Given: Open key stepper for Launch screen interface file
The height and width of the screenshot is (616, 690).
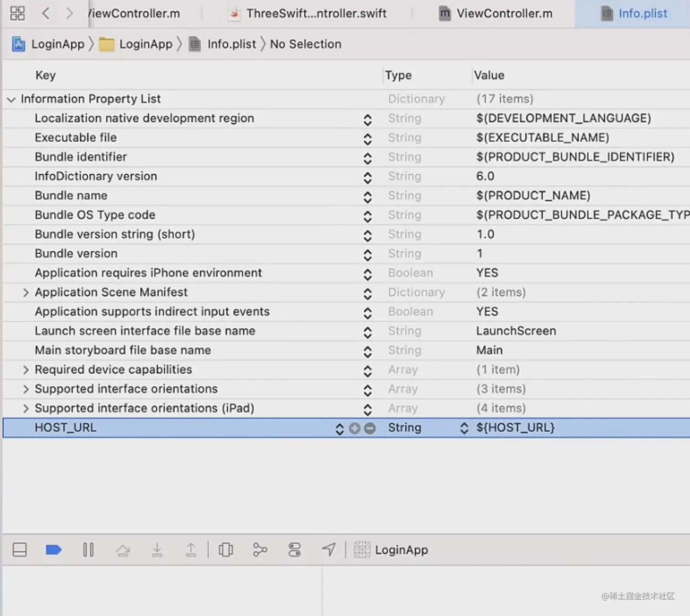Looking at the screenshot, I should click(368, 332).
